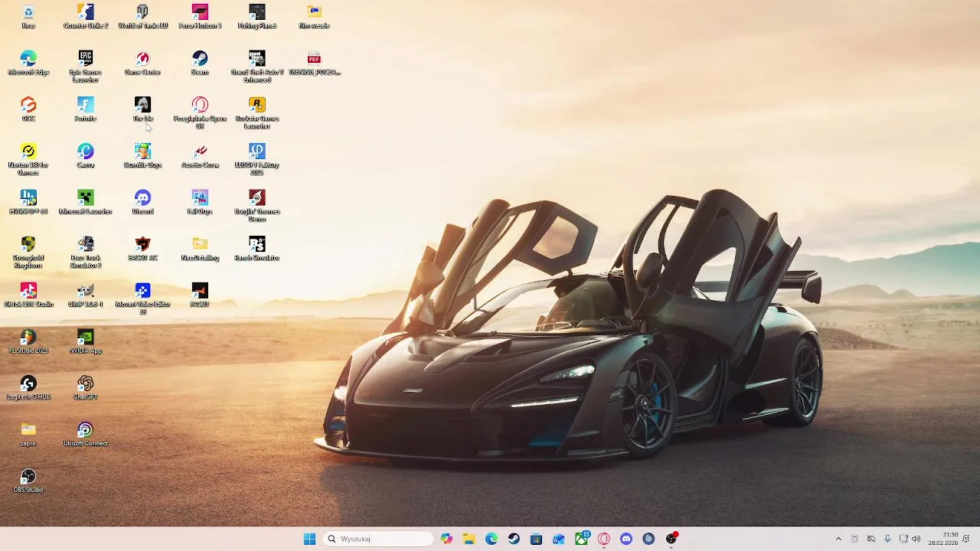Viewport: 980px width, 551px height.
Task: Select the NaszDetailing folder
Action: point(200,249)
